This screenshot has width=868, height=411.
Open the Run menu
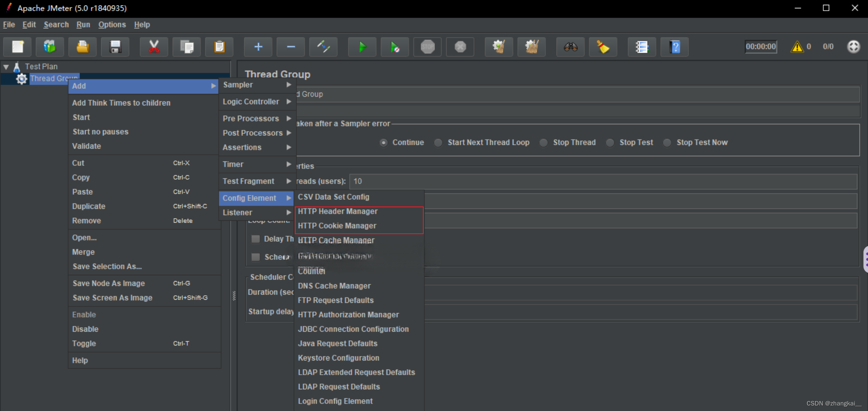(x=83, y=24)
